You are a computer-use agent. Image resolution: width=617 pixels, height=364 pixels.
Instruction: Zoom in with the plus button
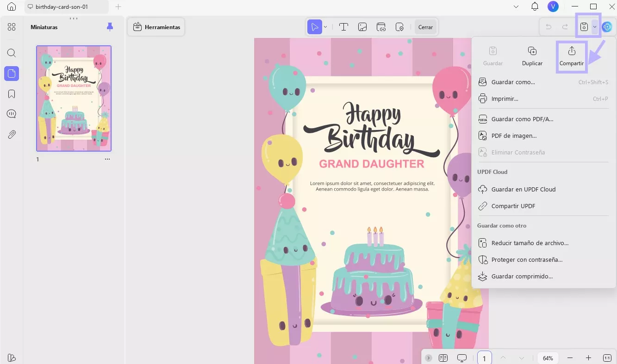[588, 358]
